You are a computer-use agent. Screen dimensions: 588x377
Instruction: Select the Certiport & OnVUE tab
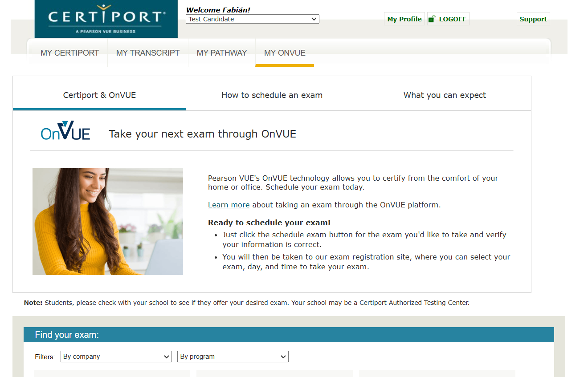tap(99, 95)
